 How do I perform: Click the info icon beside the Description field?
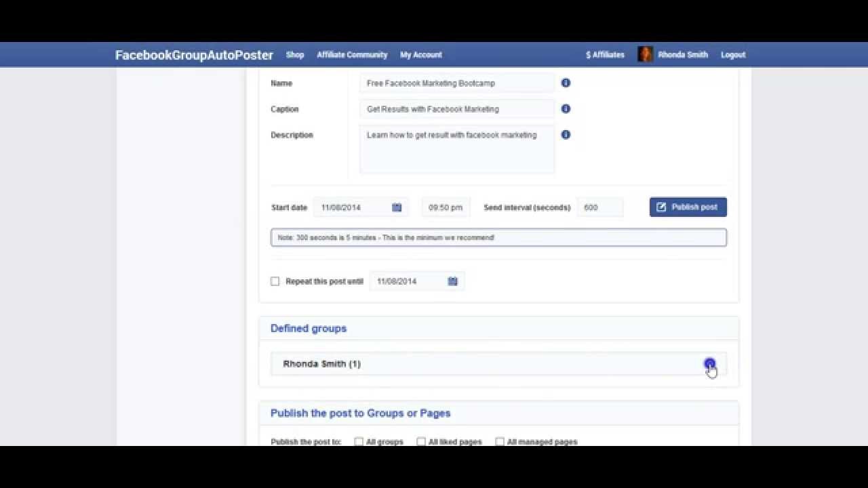point(566,134)
